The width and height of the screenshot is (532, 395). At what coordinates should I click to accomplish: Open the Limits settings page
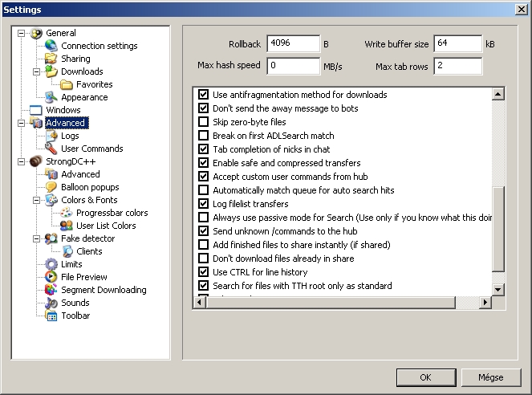(x=71, y=264)
